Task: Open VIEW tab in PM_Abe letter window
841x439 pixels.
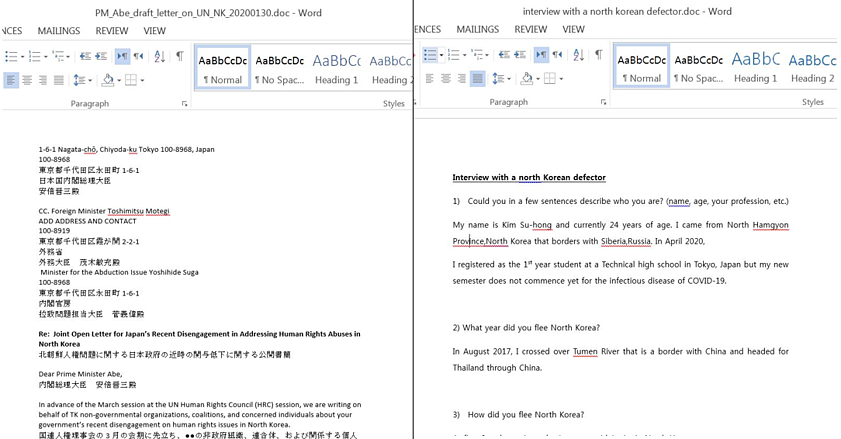Action: coord(154,31)
